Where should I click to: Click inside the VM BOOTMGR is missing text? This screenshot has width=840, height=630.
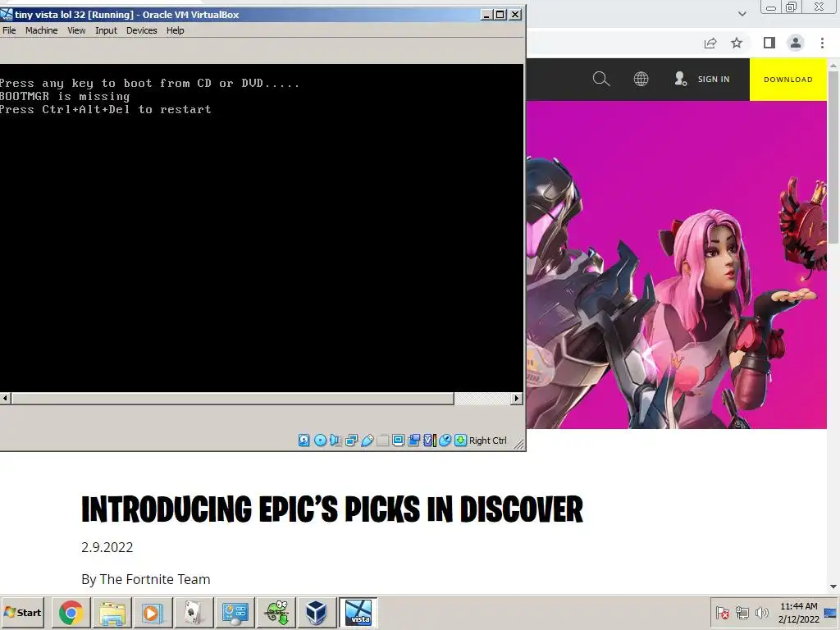[65, 97]
